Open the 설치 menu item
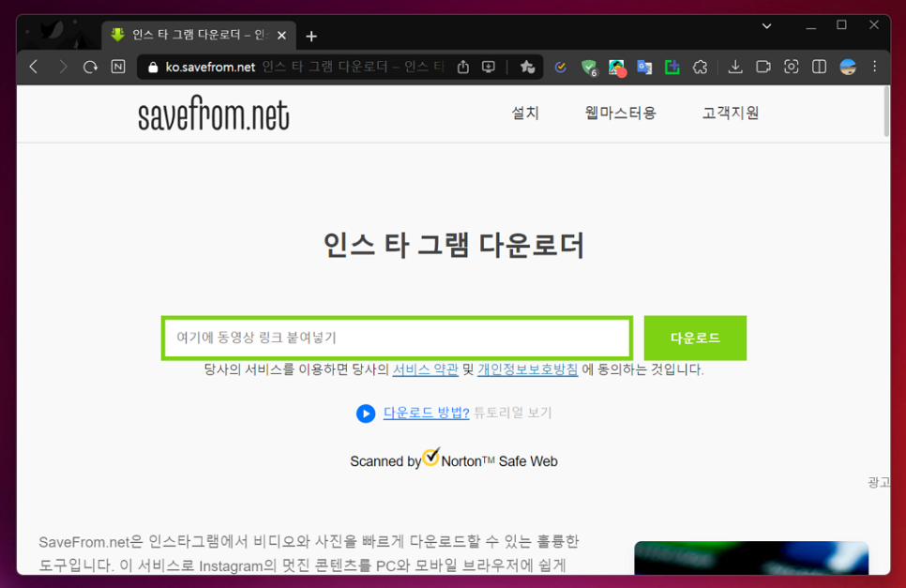 coord(525,113)
